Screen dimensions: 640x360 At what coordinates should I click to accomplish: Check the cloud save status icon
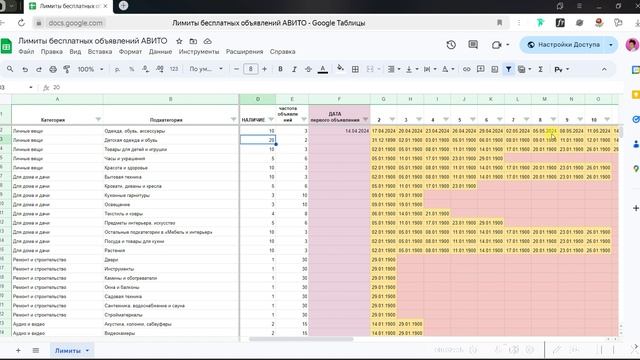[x=207, y=41]
